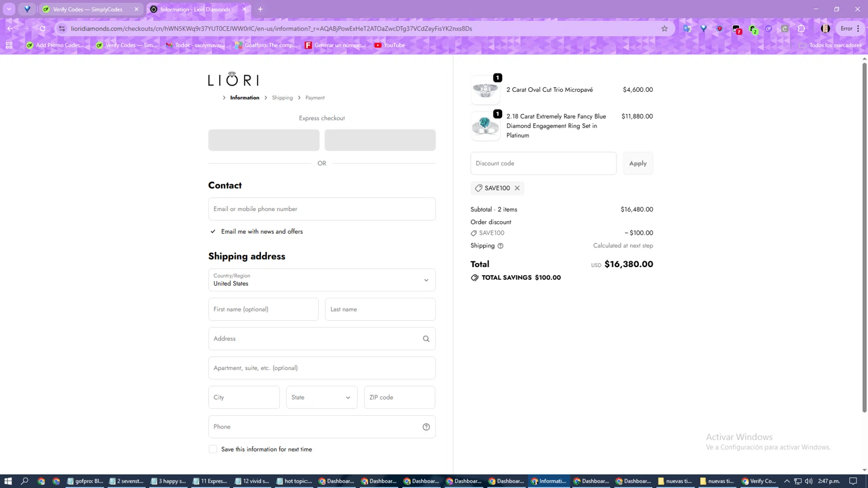Focus the Address field

[322, 339]
